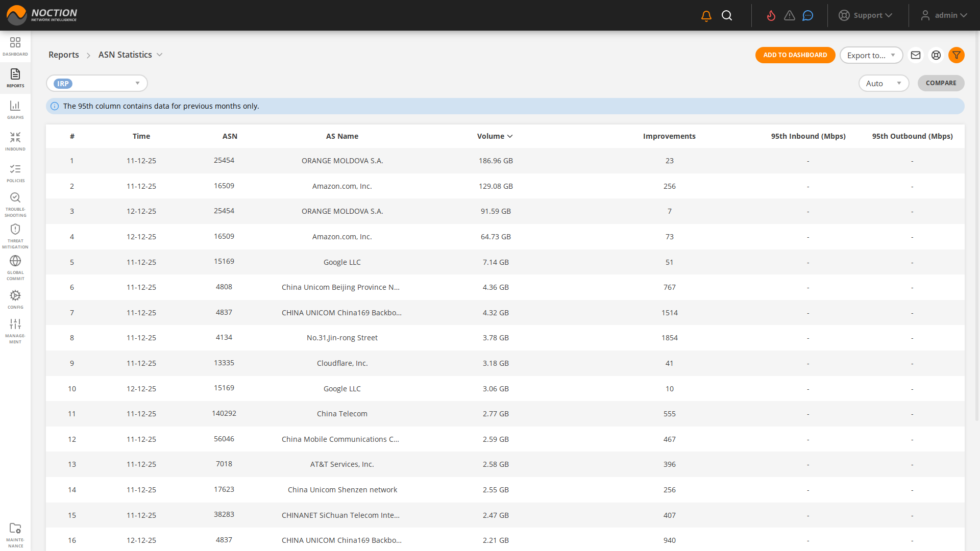Open the ASN Statistics report menu
This screenshot has height=551, width=980.
(x=130, y=55)
